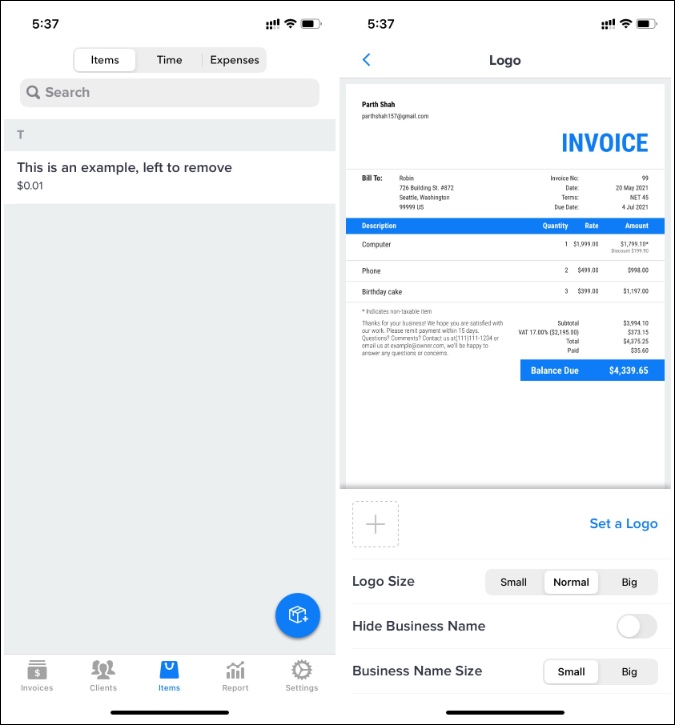Open the Report chart icon
Image resolution: width=675 pixels, height=725 pixels.
(x=235, y=670)
